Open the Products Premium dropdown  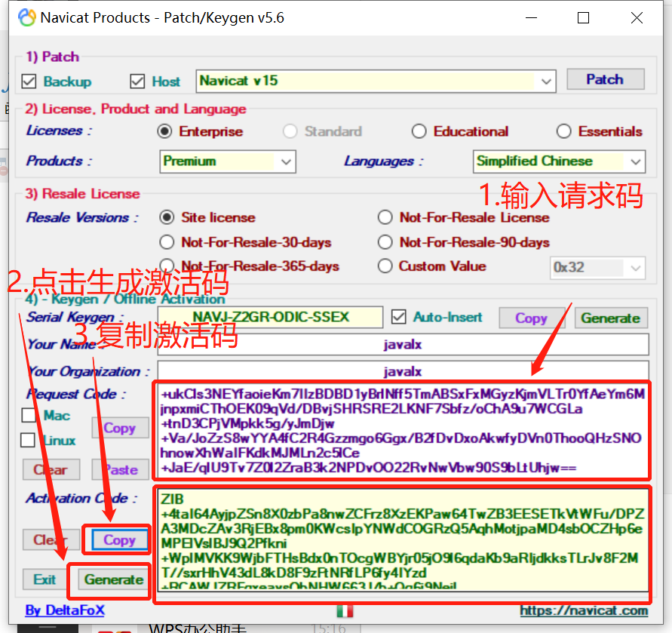click(x=228, y=161)
